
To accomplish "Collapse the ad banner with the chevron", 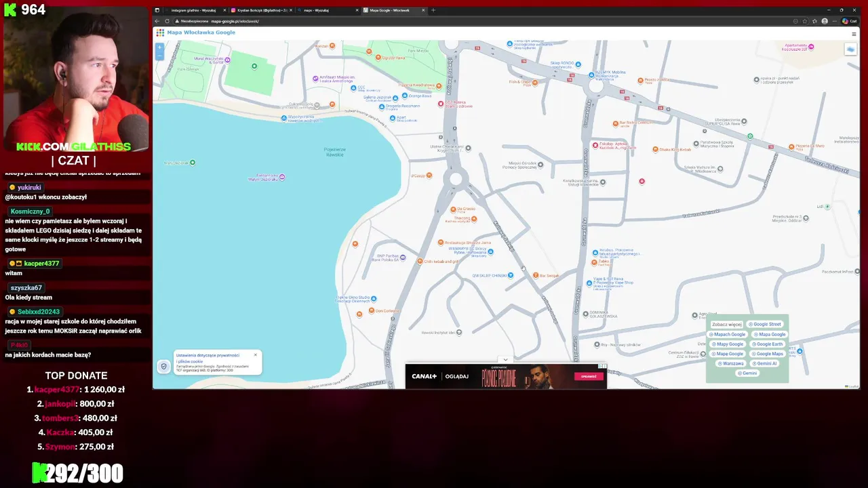I will point(505,360).
